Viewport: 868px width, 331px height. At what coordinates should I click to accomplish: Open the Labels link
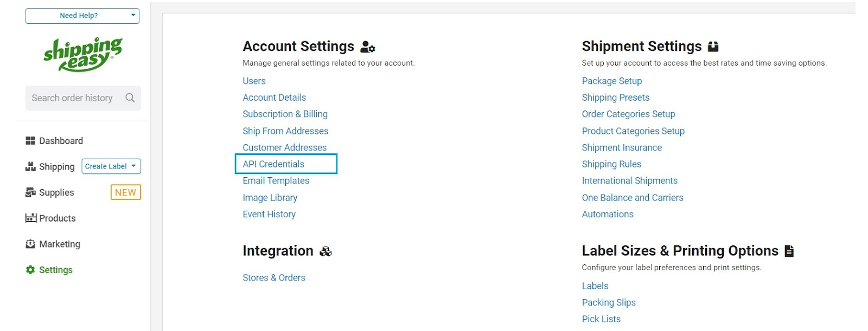tap(595, 286)
